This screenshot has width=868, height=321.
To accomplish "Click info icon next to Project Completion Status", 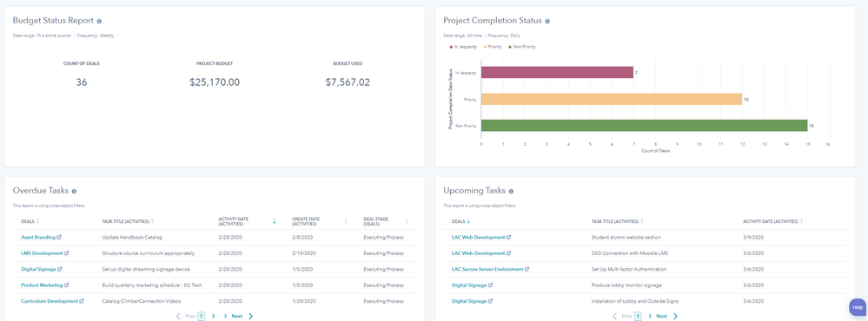I will tap(547, 21).
